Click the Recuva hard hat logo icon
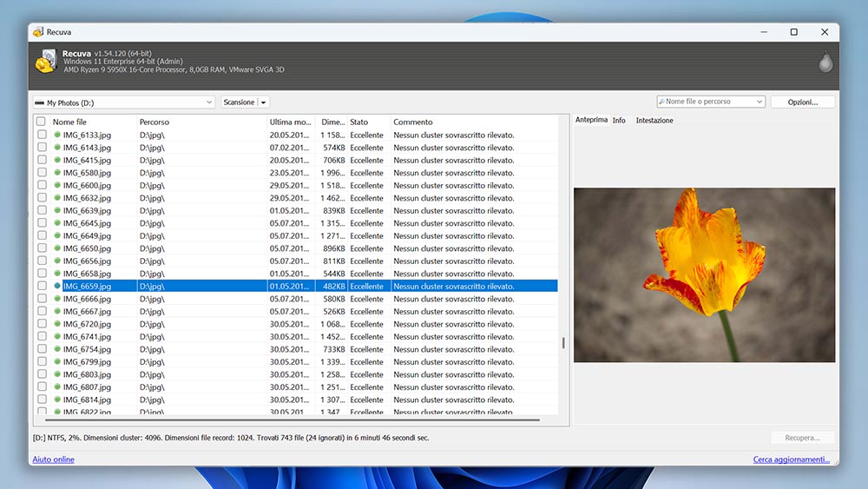The width and height of the screenshot is (868, 489). [46, 62]
